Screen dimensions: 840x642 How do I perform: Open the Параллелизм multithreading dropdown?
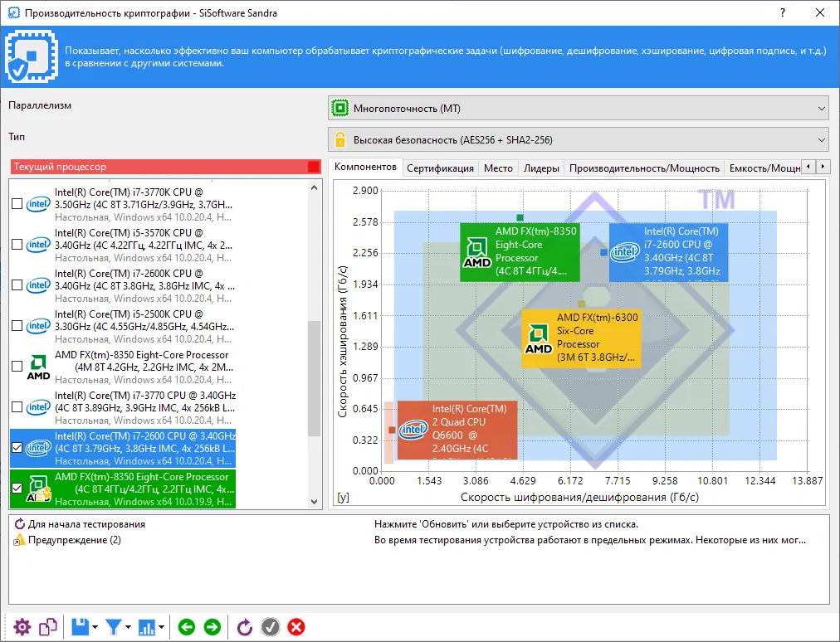pos(578,108)
